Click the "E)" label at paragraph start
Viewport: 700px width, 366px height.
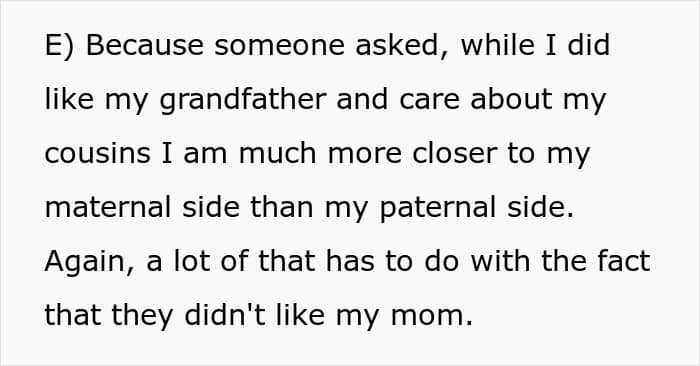coord(59,46)
